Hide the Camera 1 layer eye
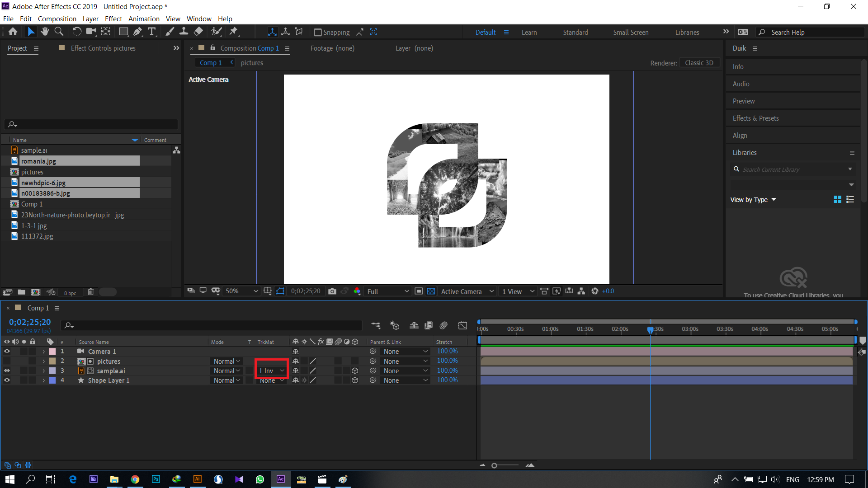The image size is (868, 488). 7,351
